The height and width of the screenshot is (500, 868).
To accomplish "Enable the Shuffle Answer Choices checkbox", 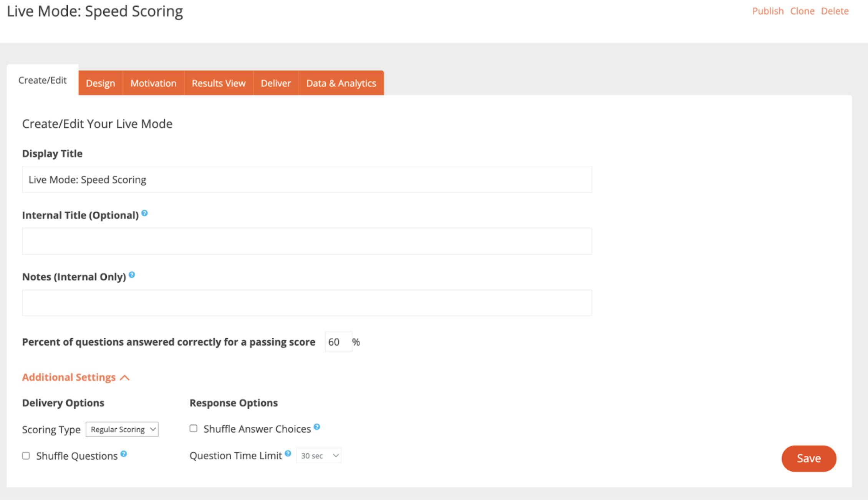I will (194, 428).
